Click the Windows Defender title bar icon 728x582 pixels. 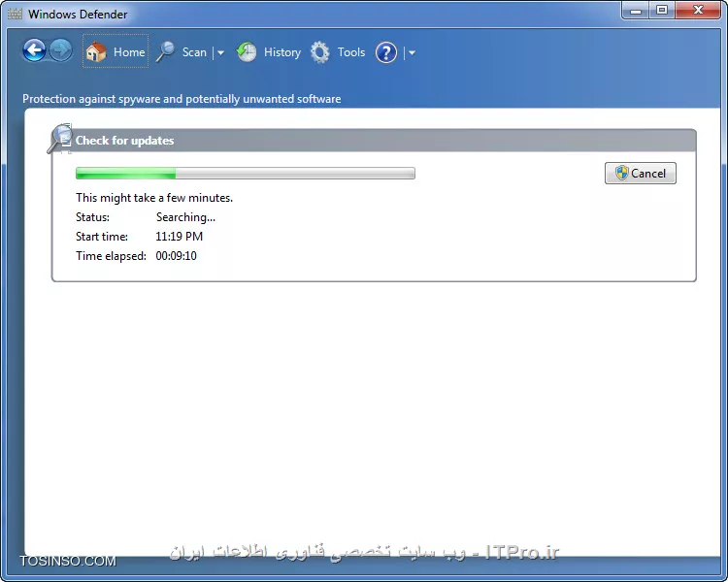(x=15, y=14)
